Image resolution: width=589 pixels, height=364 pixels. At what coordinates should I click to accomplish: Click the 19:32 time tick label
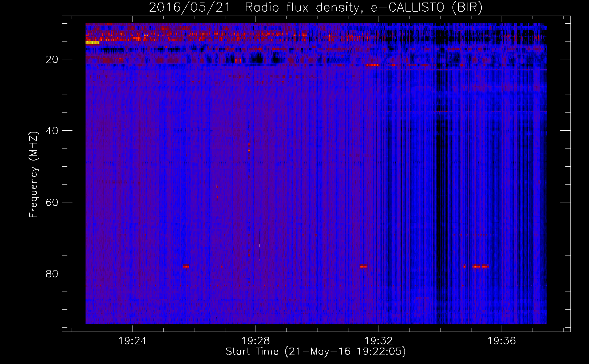[x=379, y=341]
